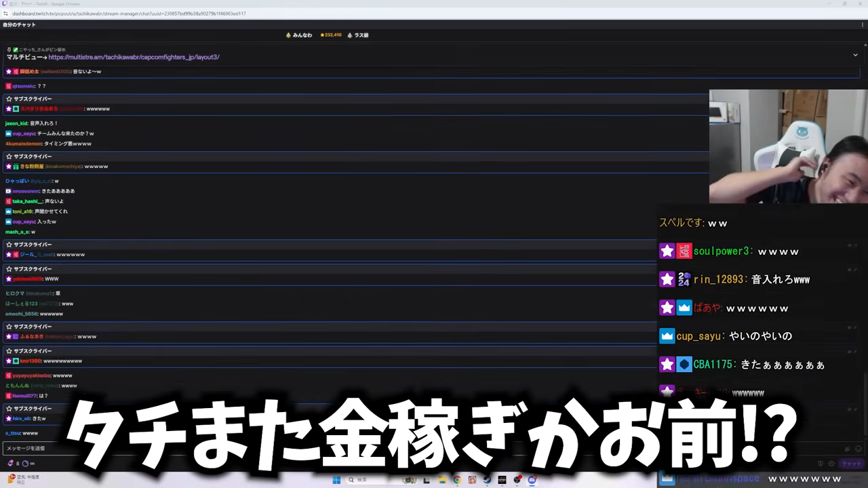
Task: Click the site info icon in address bar
Action: click(x=7, y=14)
